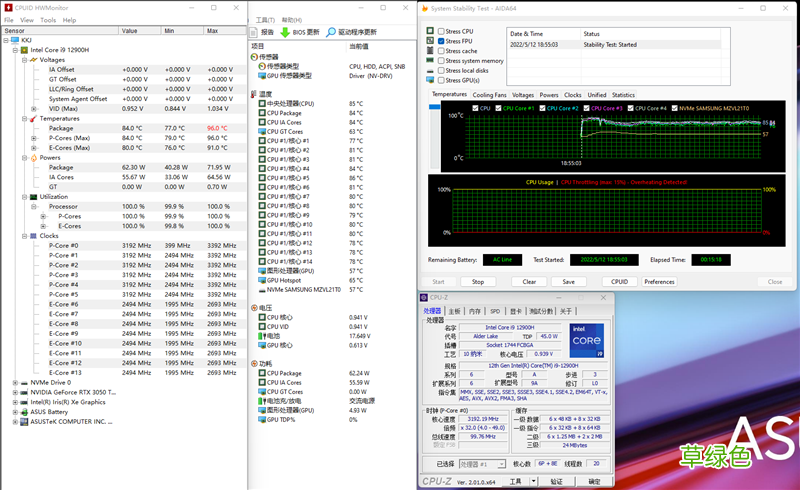Click the Intel Core i9 logo in CPU-Z
The height and width of the screenshot is (490, 800).
[585, 340]
